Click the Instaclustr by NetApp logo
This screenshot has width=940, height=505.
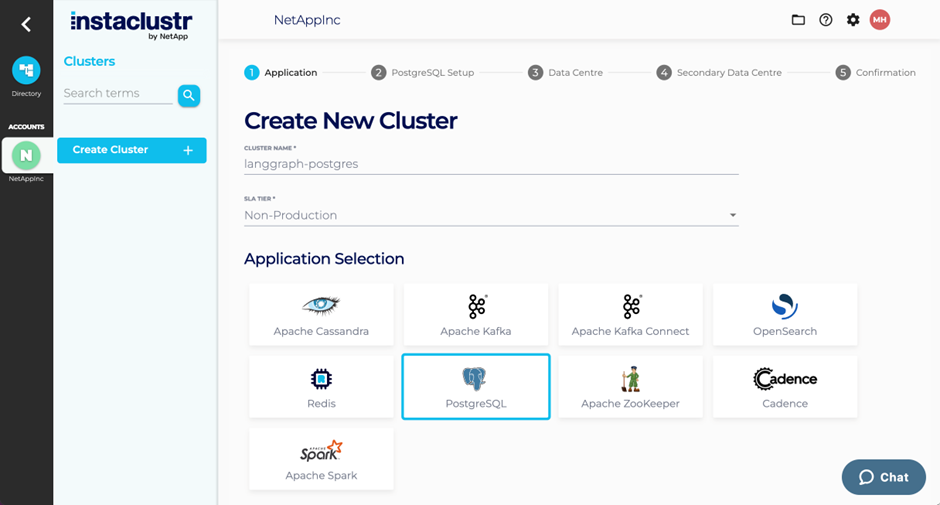coord(131,26)
